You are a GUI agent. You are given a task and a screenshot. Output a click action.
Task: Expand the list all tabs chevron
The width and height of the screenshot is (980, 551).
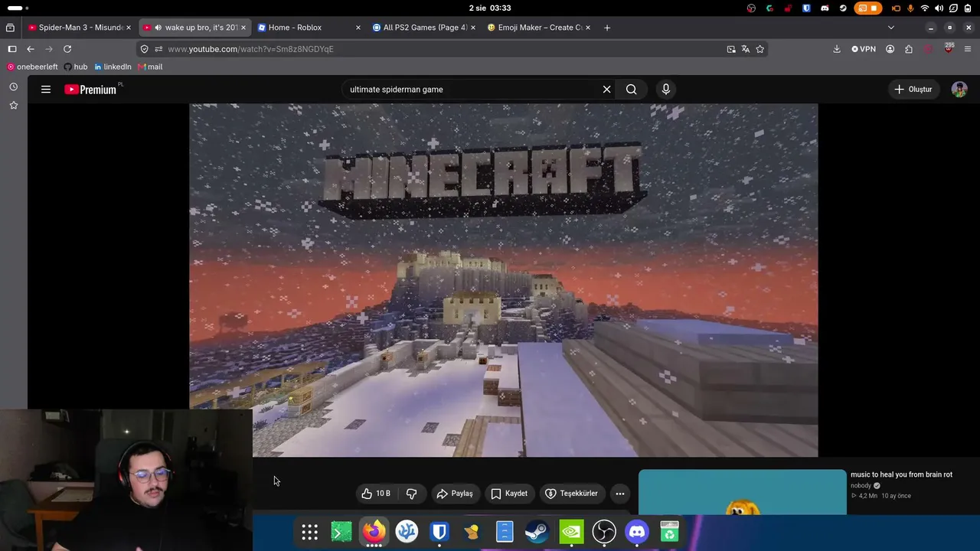tap(890, 28)
